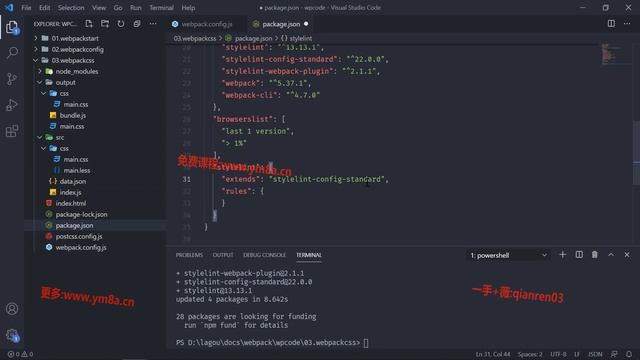Open bundle.js in the output folder
640x360 pixels.
click(x=73, y=116)
